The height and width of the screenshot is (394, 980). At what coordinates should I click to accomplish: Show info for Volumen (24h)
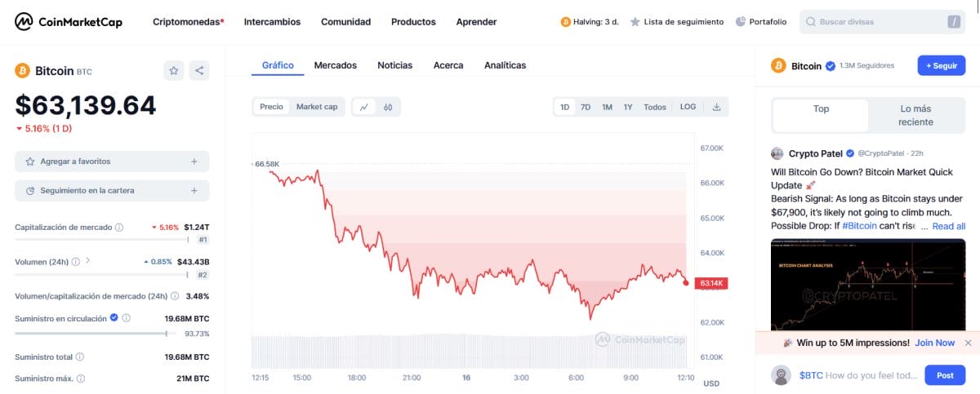tap(76, 262)
